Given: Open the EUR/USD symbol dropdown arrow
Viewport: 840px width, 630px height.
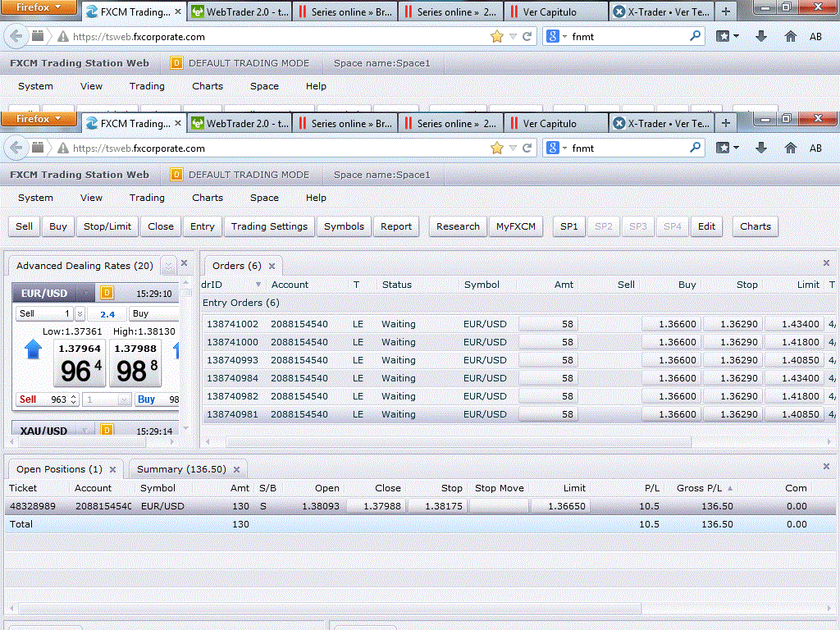Looking at the screenshot, I should pyautogui.click(x=85, y=293).
